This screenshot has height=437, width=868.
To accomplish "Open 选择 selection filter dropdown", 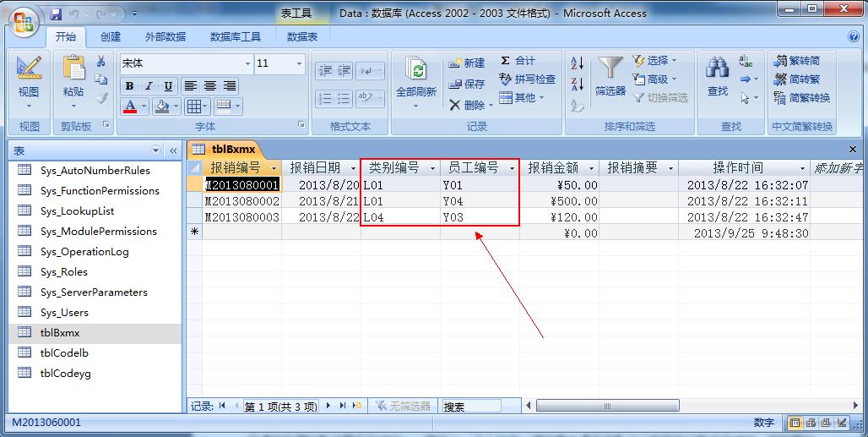I will (655, 60).
